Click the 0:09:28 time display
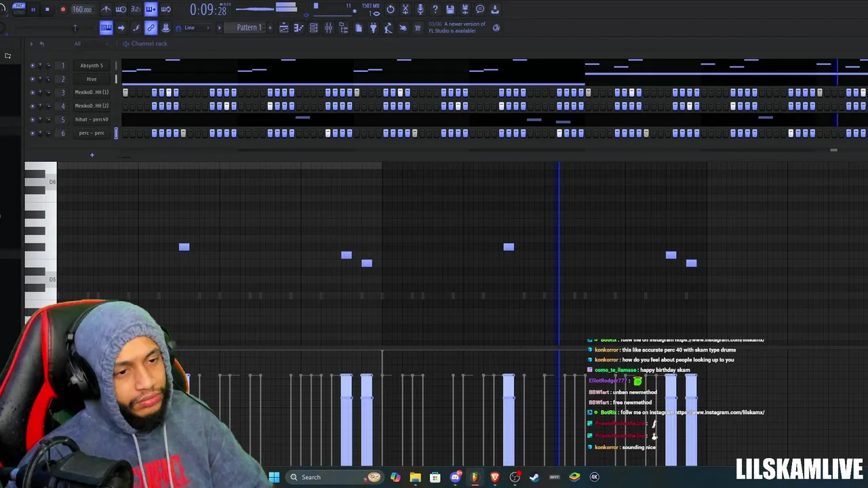The image size is (868, 488). (208, 9)
